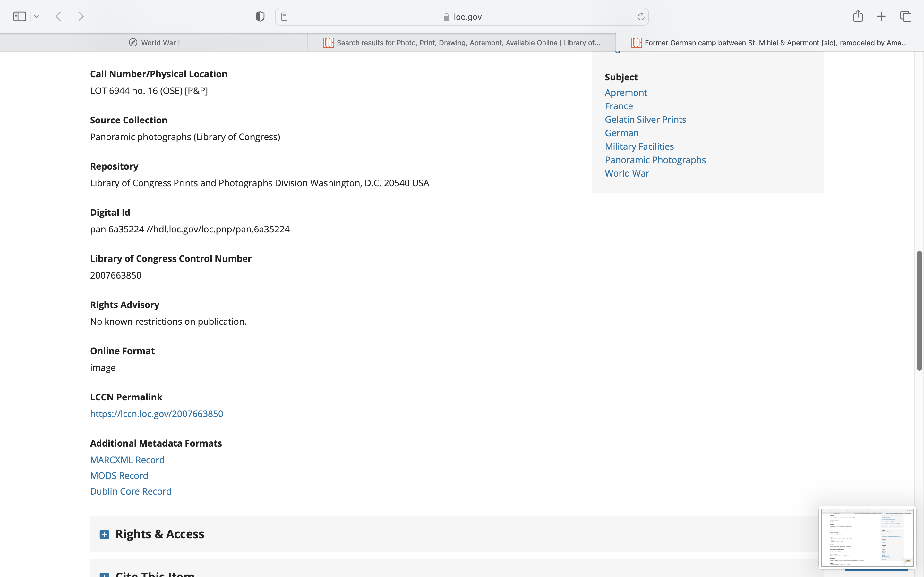Open the LCCN permalink URL
The image size is (924, 577).
157,414
